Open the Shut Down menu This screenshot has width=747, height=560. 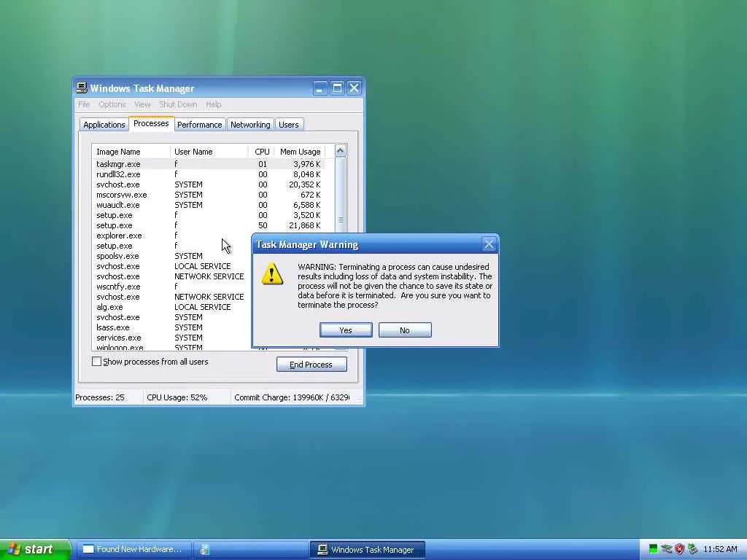pos(178,104)
